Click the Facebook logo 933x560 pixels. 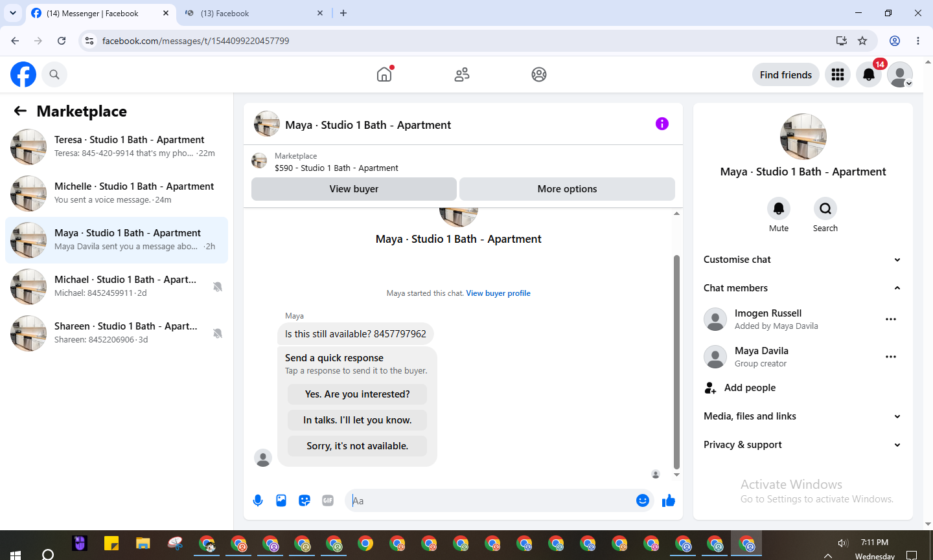coord(23,74)
